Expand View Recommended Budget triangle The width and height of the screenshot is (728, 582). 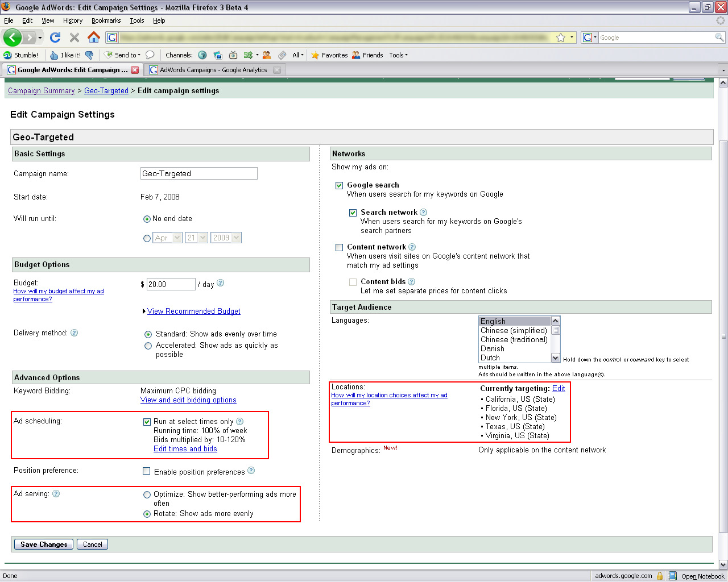click(144, 311)
